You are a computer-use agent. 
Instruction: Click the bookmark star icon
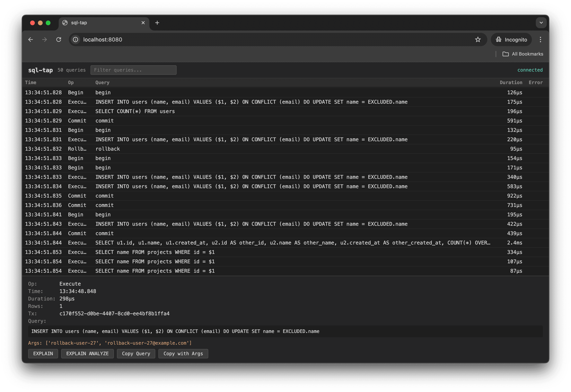point(478,39)
